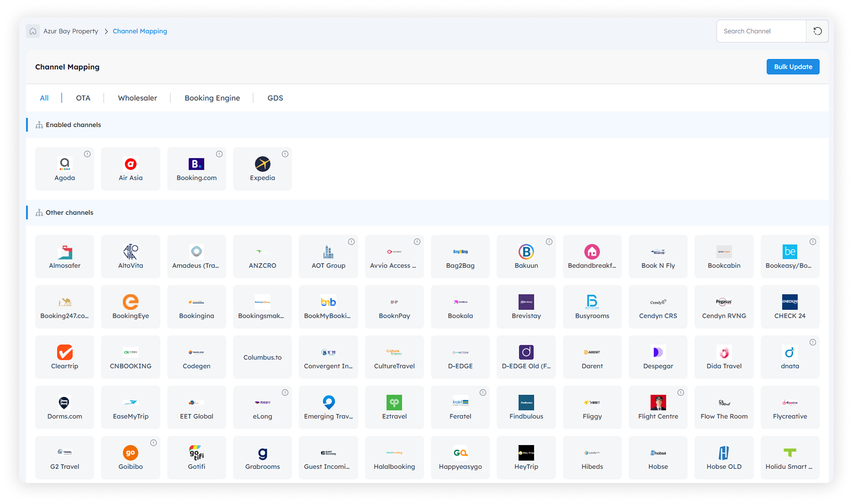The image size is (853, 504).
Task: Click the refresh icon beside search
Action: click(817, 31)
